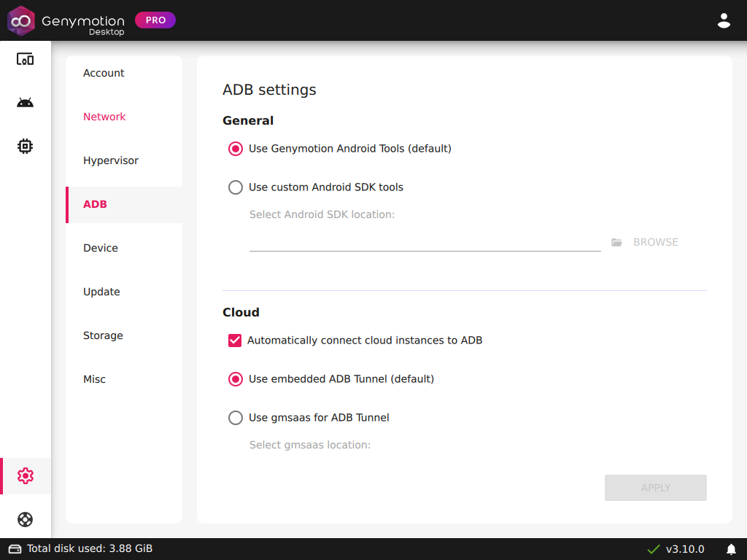The image size is (747, 560).
Task: Click the Select gmsaas location label
Action: (309, 445)
